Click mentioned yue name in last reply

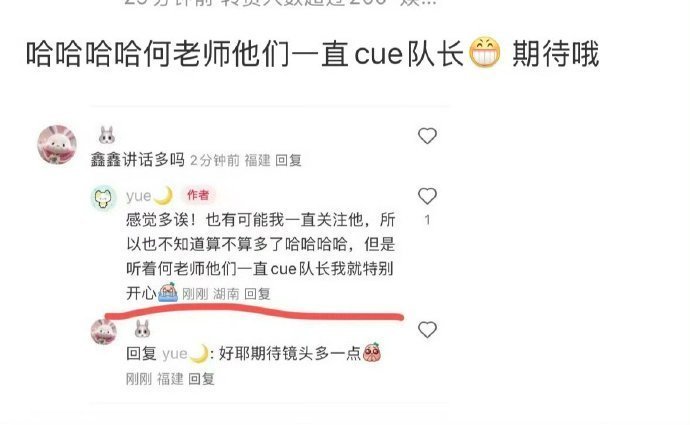click(185, 354)
